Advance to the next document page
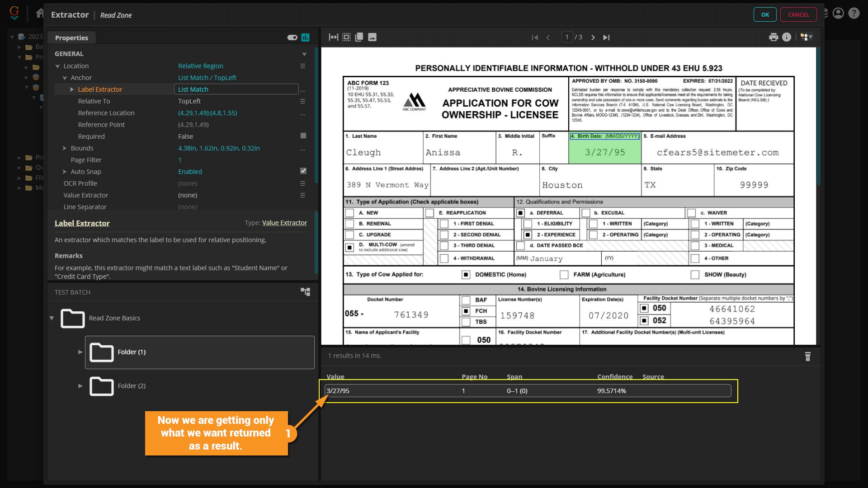 tap(593, 38)
